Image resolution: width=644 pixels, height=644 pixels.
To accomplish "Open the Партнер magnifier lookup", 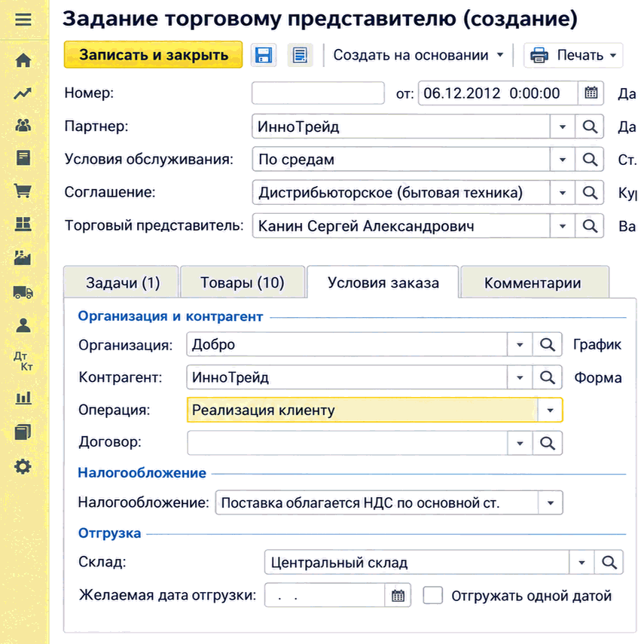I will (x=589, y=127).
